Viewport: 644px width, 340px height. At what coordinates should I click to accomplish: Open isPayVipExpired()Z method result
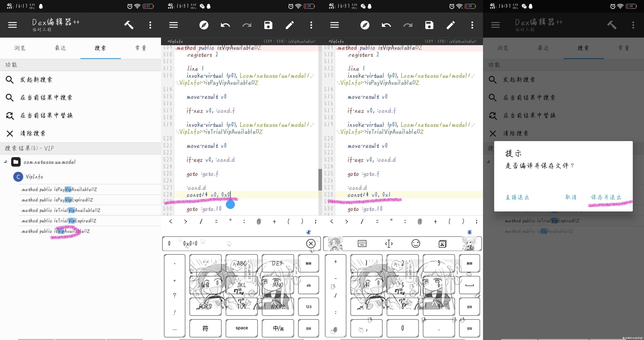(90, 200)
